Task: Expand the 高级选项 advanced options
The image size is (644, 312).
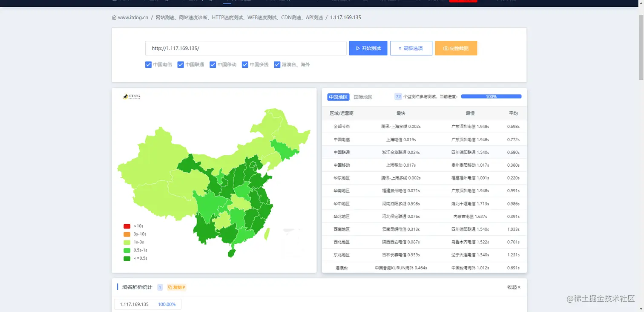Action: (x=411, y=48)
